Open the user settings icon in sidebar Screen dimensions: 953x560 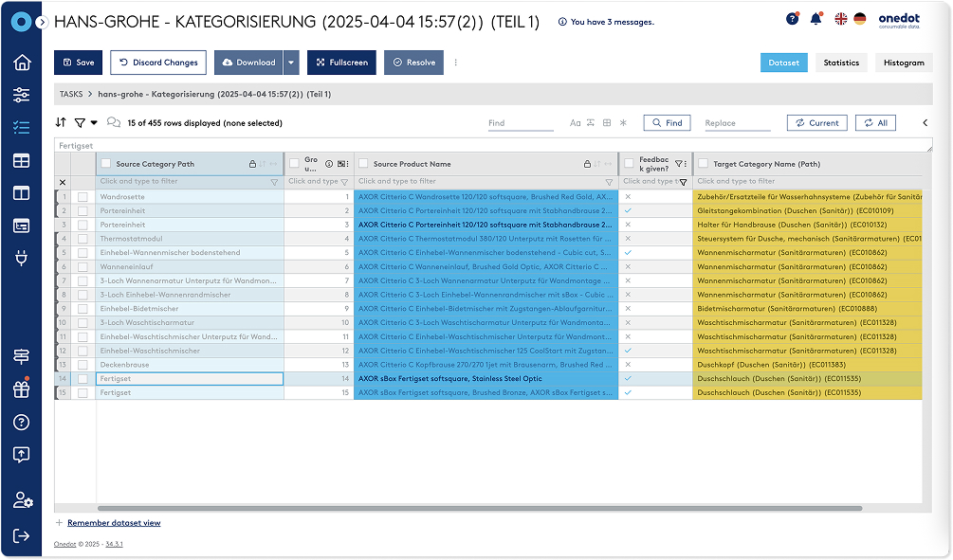coord(23,500)
